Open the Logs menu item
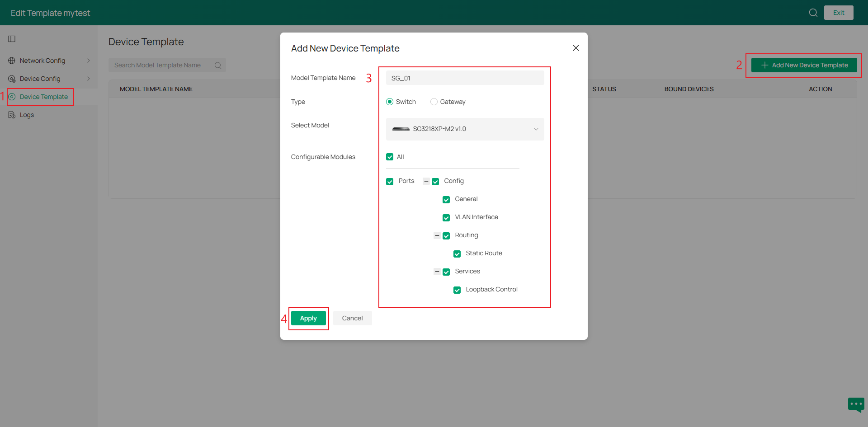 (49, 115)
